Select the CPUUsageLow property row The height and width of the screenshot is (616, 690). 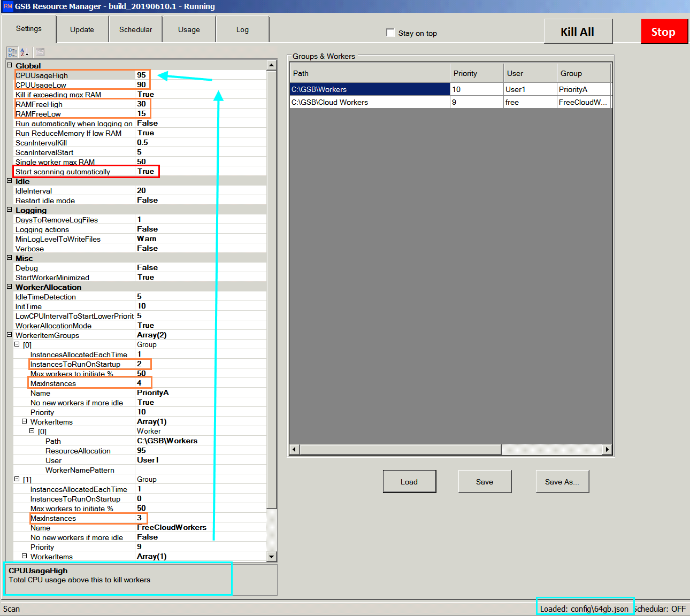tap(140, 84)
